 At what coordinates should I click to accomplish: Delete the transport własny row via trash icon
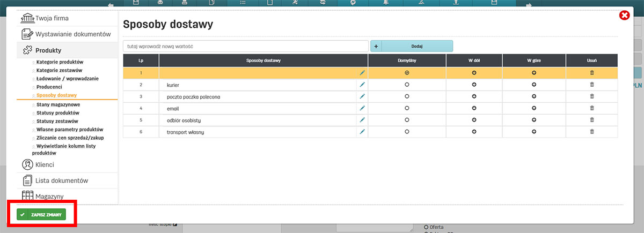coord(592,132)
